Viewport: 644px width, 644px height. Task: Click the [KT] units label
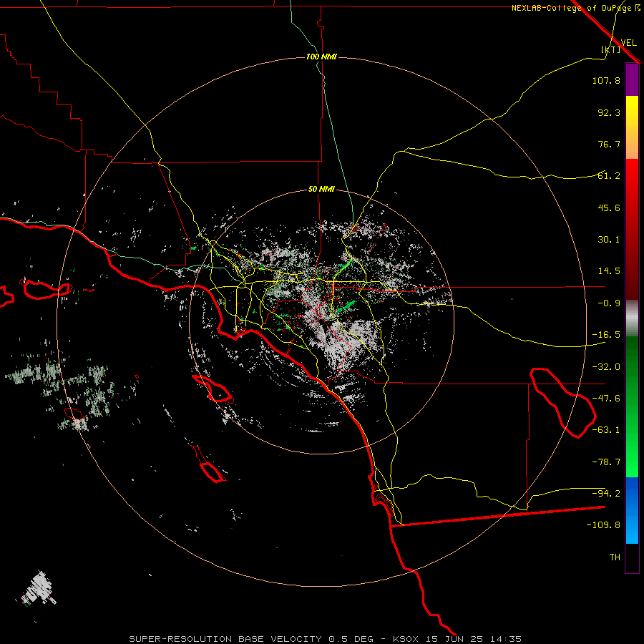(x=611, y=49)
